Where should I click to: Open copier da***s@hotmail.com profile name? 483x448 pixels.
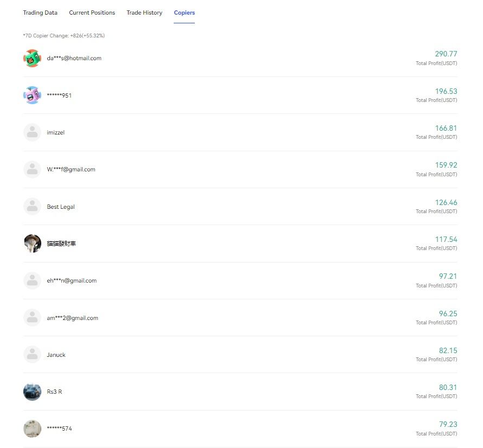pos(74,58)
